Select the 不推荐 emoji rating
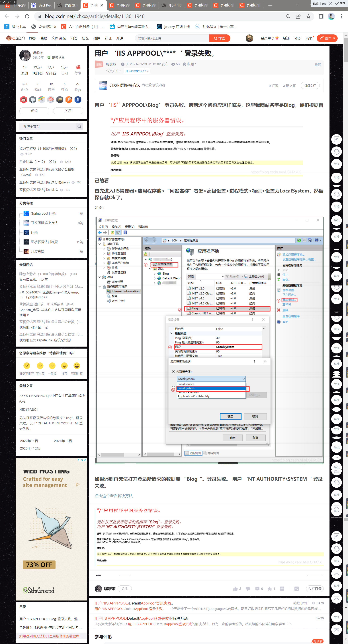This screenshot has width=348, height=644. [40, 366]
